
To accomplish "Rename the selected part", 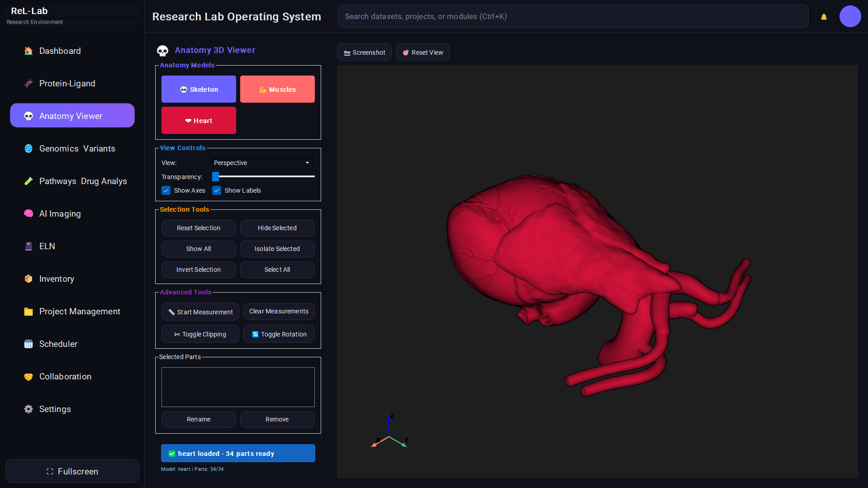I will 199,420.
